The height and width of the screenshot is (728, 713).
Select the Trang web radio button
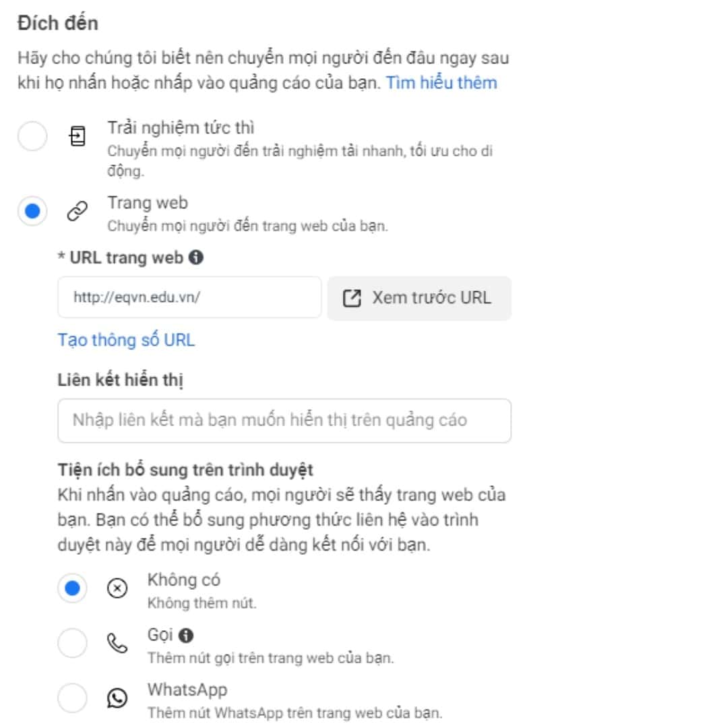click(x=32, y=212)
